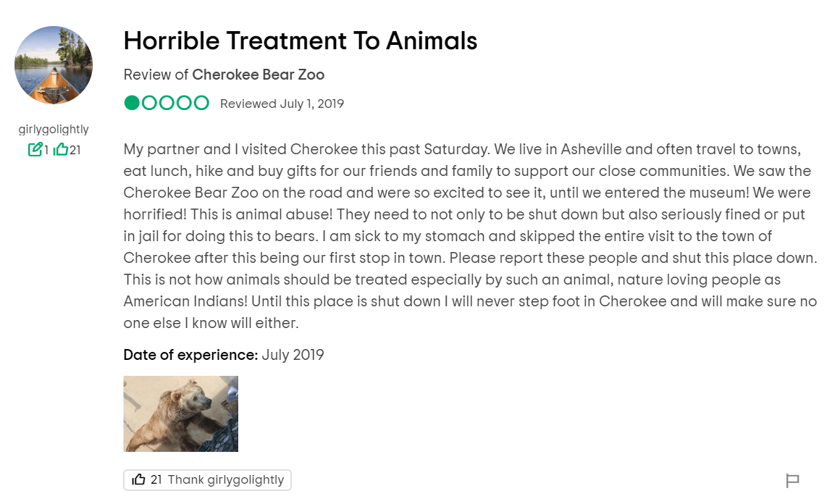Click the filled first rating bubble

(x=132, y=103)
